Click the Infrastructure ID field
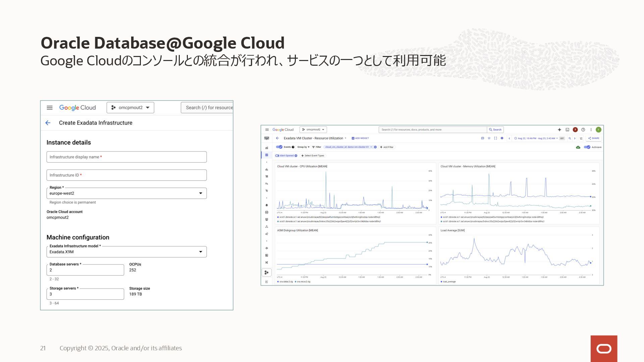 (x=126, y=175)
